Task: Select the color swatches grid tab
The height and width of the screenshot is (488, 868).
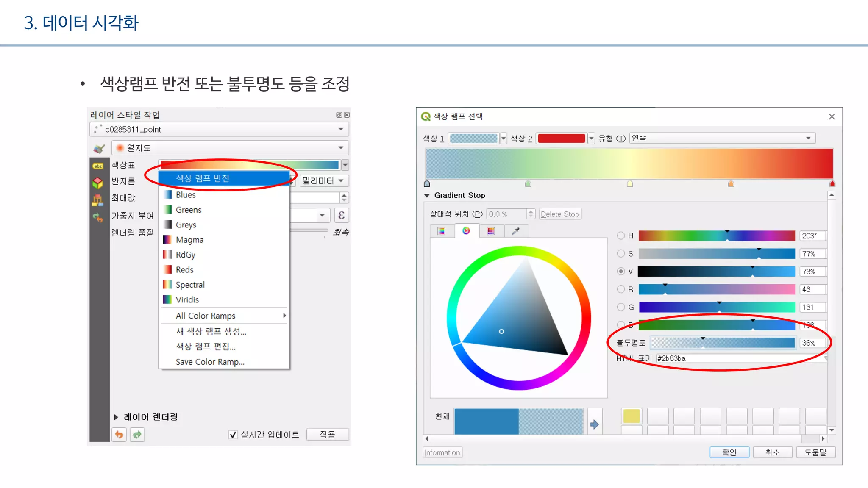Action: click(x=491, y=231)
